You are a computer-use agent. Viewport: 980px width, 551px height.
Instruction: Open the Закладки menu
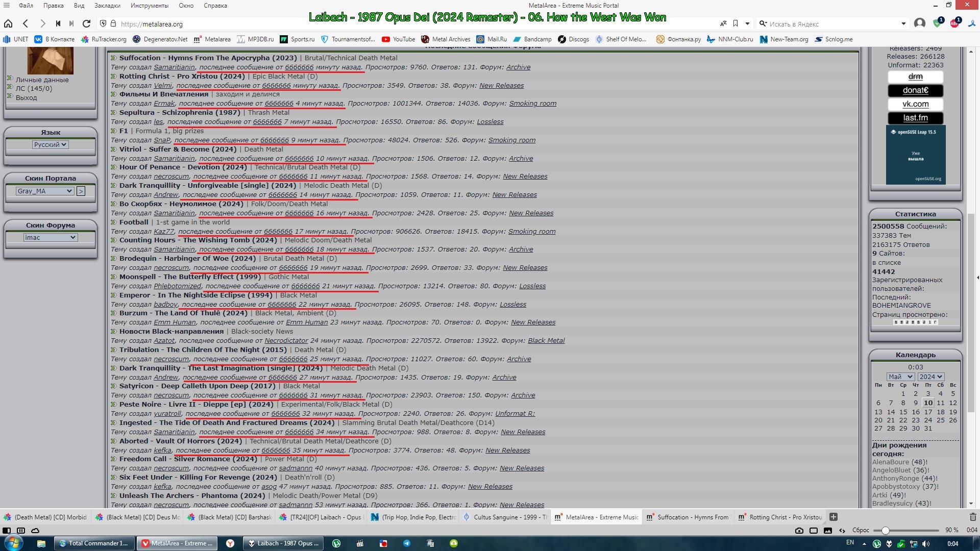107,6
